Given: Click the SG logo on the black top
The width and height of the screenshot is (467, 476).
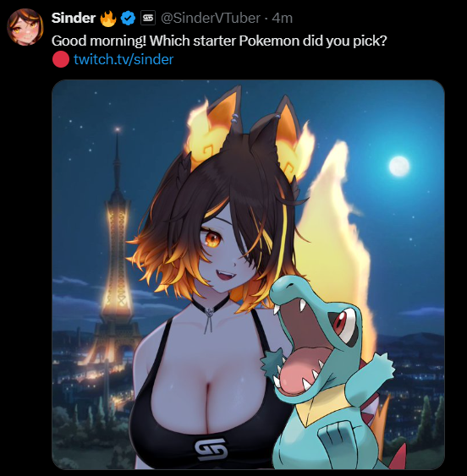Looking at the screenshot, I should tap(211, 449).
